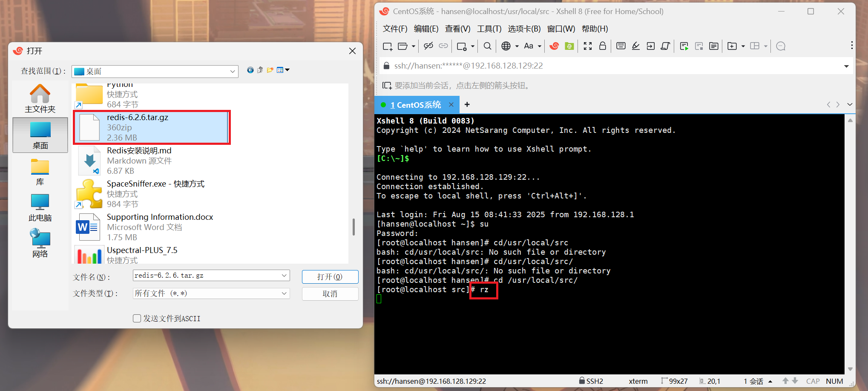The height and width of the screenshot is (391, 868).
Task: Select Redis安装说明.md in file list
Action: point(139,151)
